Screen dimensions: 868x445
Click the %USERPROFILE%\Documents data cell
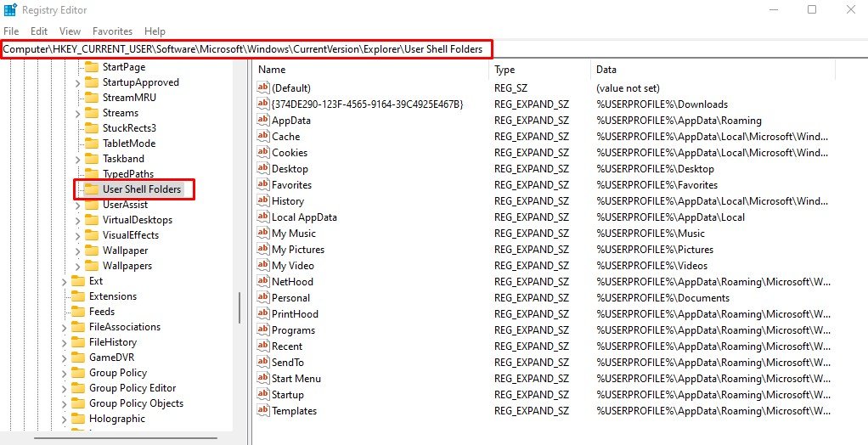click(x=662, y=298)
